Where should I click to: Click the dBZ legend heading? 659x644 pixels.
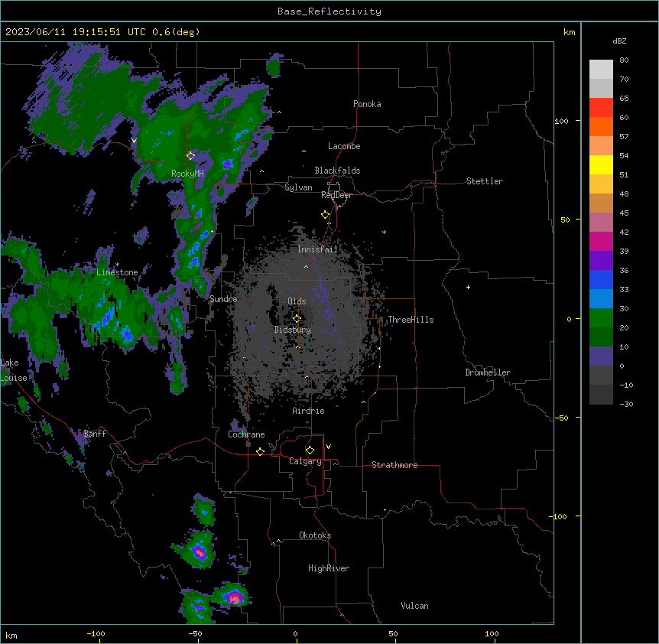[x=619, y=41]
